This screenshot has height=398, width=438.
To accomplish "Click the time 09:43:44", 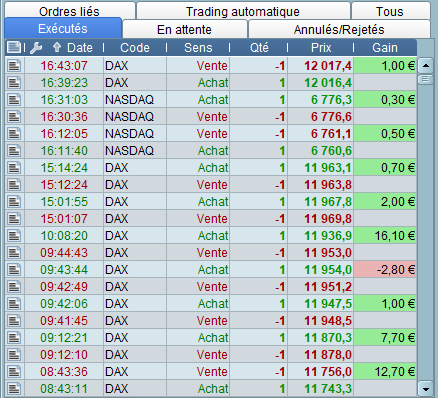I will (x=64, y=270).
